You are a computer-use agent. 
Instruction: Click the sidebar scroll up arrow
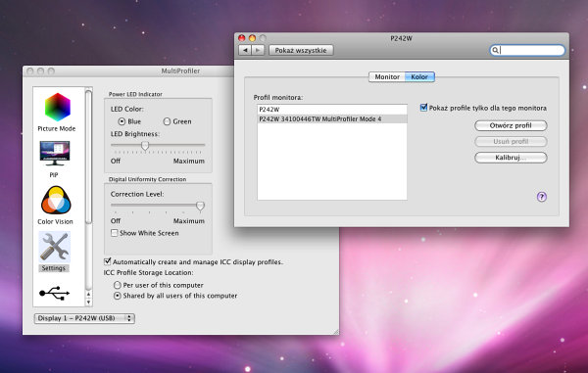coord(88,295)
